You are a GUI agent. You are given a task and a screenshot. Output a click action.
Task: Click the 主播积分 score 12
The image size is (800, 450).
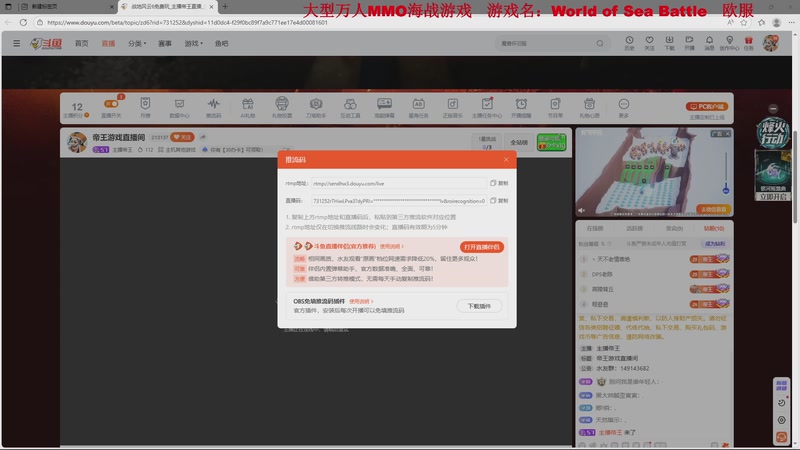click(77, 109)
